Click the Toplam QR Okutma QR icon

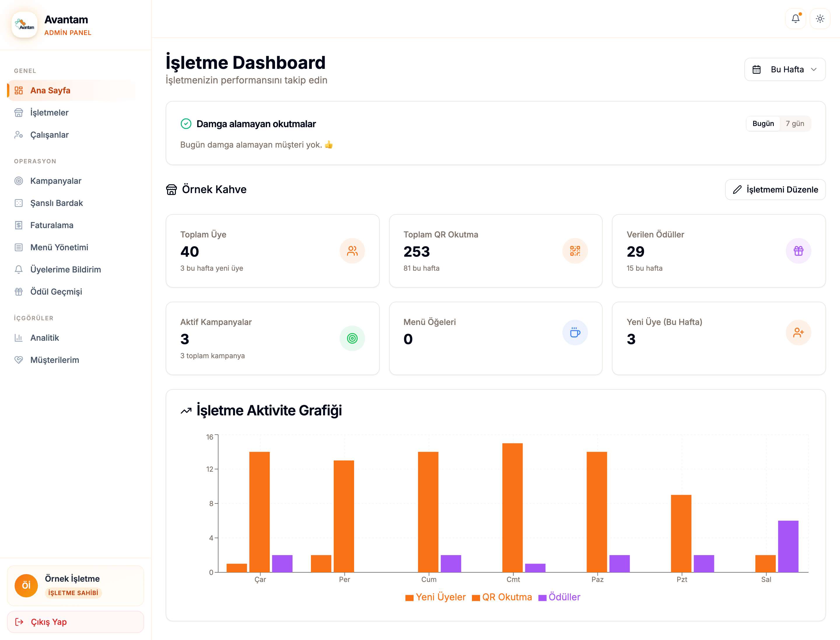(x=575, y=251)
